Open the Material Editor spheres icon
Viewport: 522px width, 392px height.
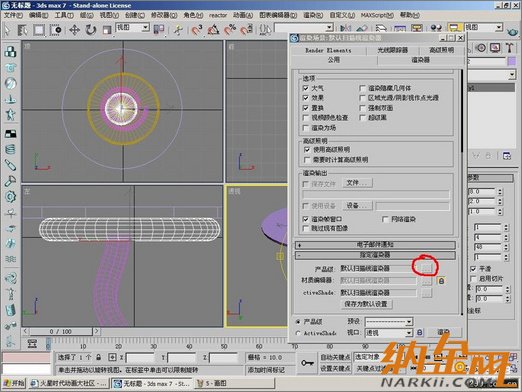(x=436, y=28)
